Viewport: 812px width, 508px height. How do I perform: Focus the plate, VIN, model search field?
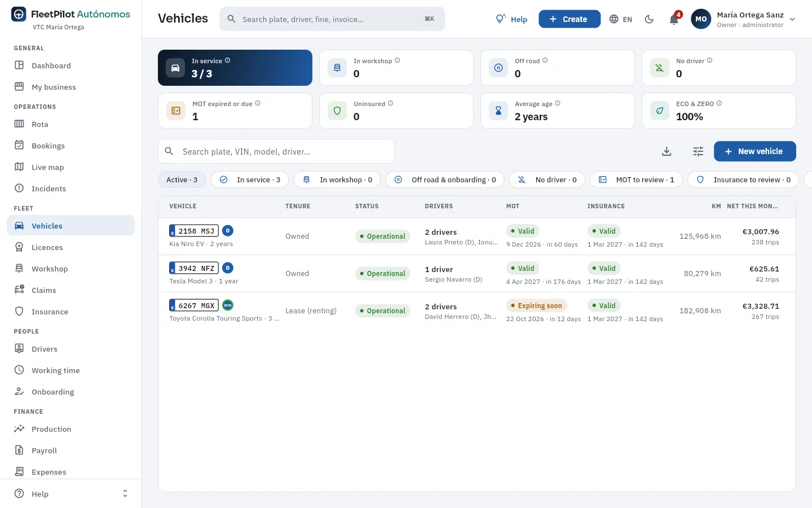(276, 151)
